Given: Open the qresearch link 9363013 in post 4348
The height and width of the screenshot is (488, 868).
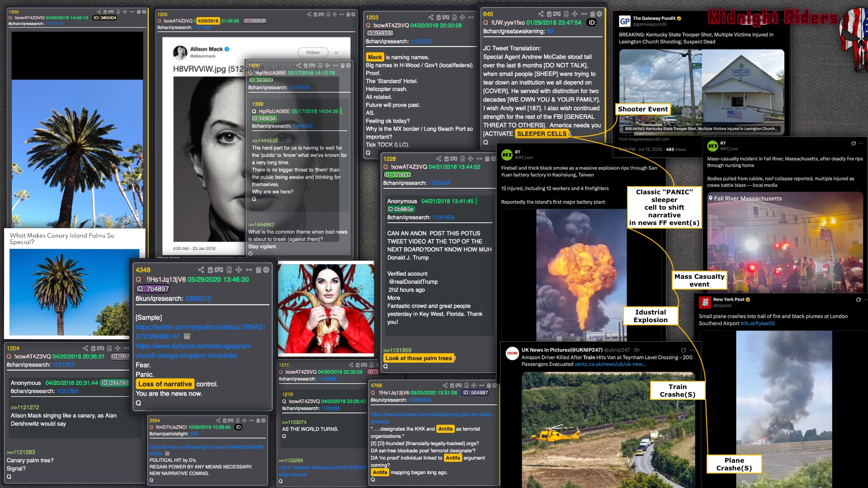Looking at the screenshot, I should click(x=198, y=299).
